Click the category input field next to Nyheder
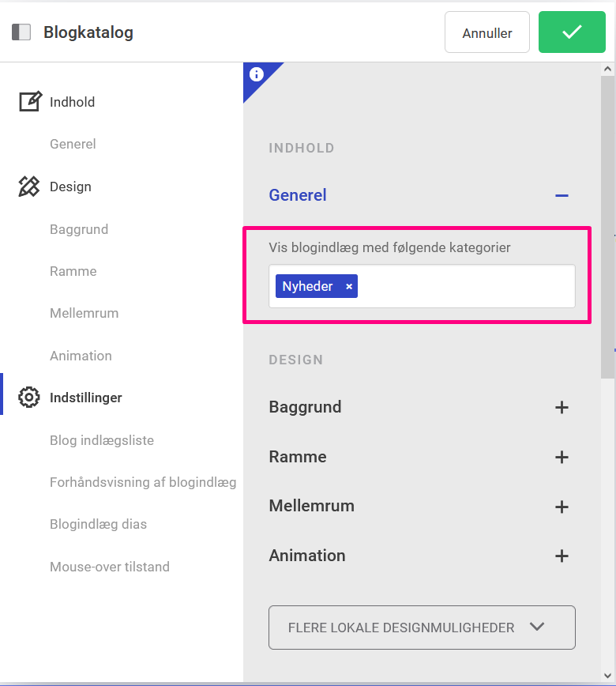616x686 pixels. (x=466, y=287)
